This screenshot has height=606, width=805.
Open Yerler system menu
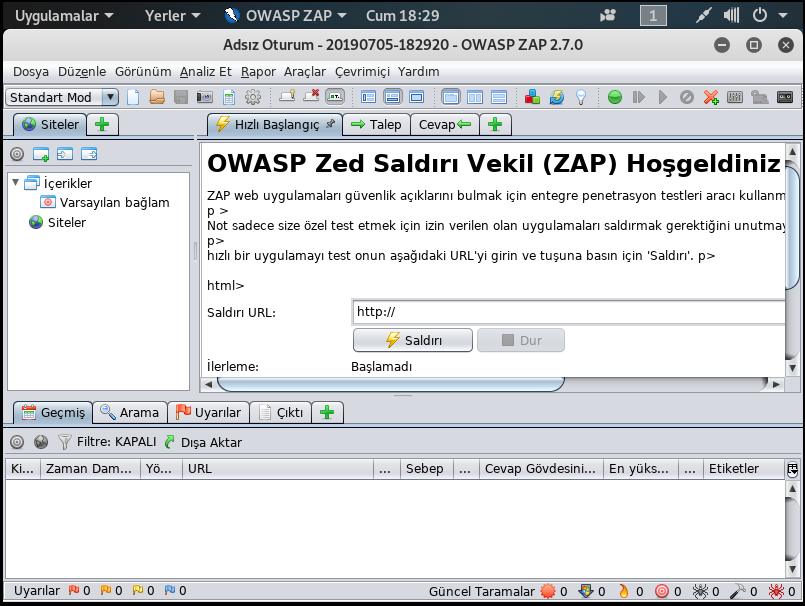pyautogui.click(x=172, y=15)
